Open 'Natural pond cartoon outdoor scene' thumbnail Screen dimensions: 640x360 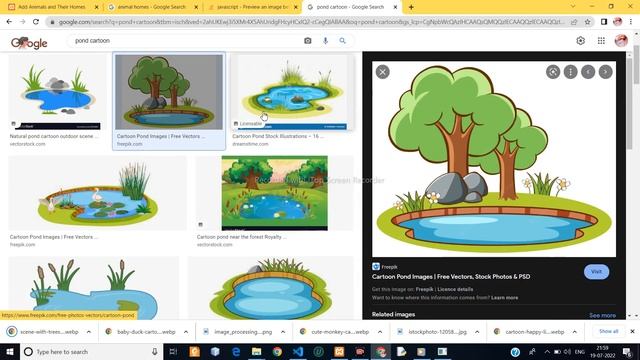click(x=57, y=92)
